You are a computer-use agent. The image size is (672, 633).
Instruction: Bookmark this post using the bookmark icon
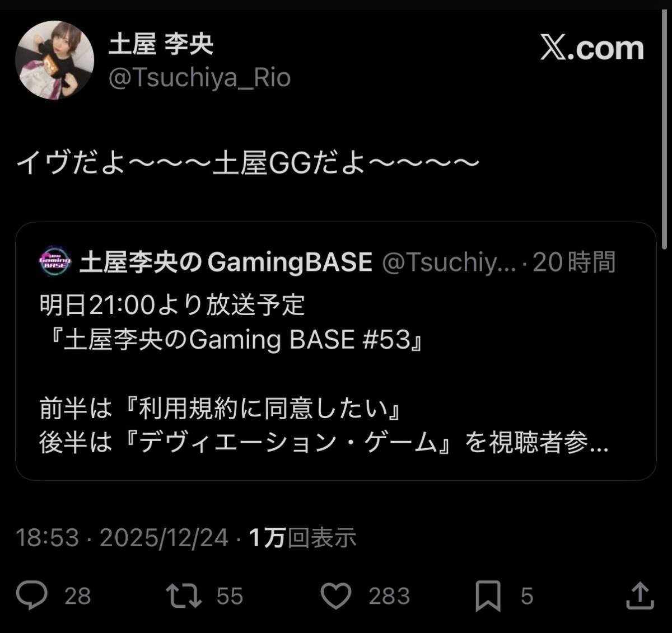[x=488, y=597]
